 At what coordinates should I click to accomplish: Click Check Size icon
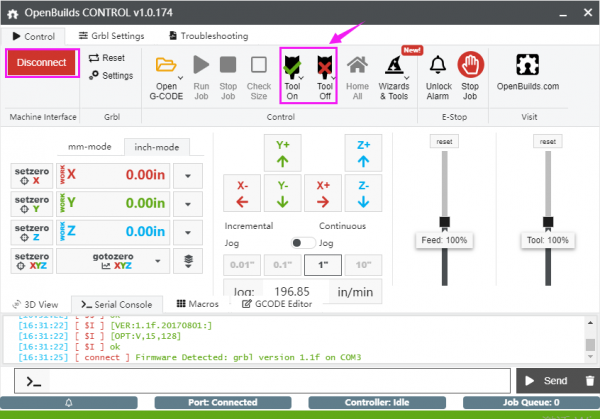click(x=259, y=65)
